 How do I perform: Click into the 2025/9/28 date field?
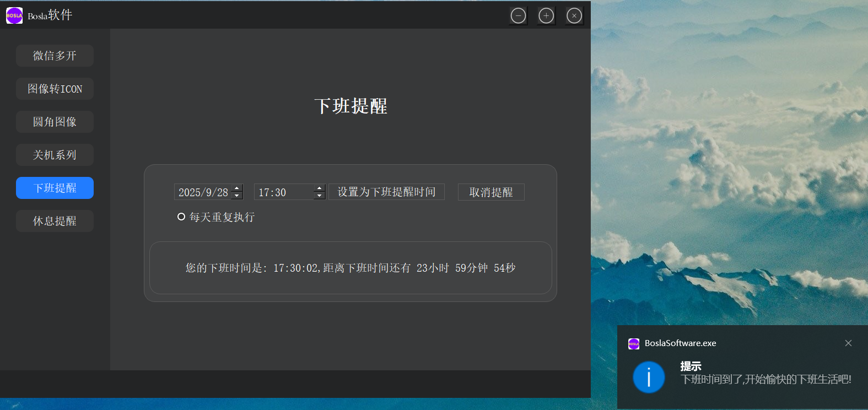tap(203, 192)
